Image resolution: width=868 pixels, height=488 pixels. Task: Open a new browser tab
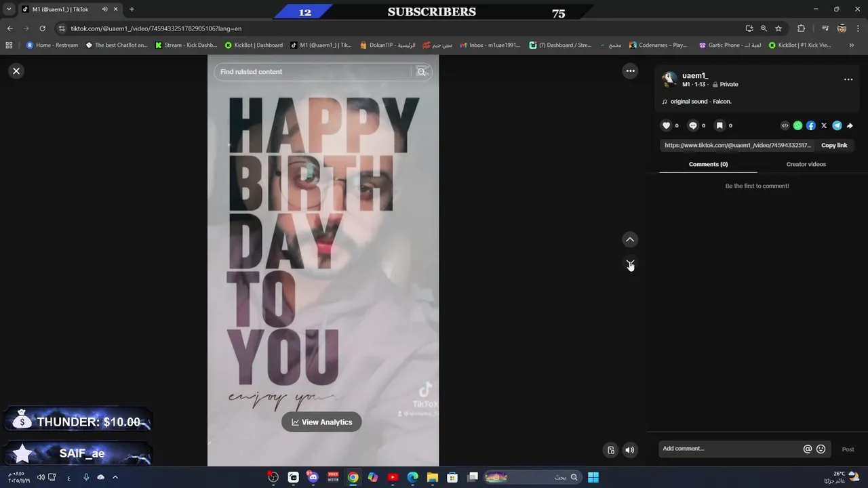(132, 9)
